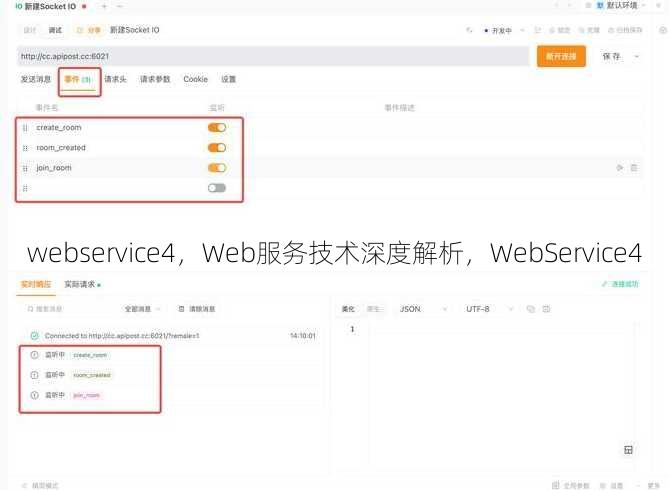Click the URL field http://cc.apipost.cc:6021
This screenshot has height=490, width=669.
pyautogui.click(x=273, y=56)
